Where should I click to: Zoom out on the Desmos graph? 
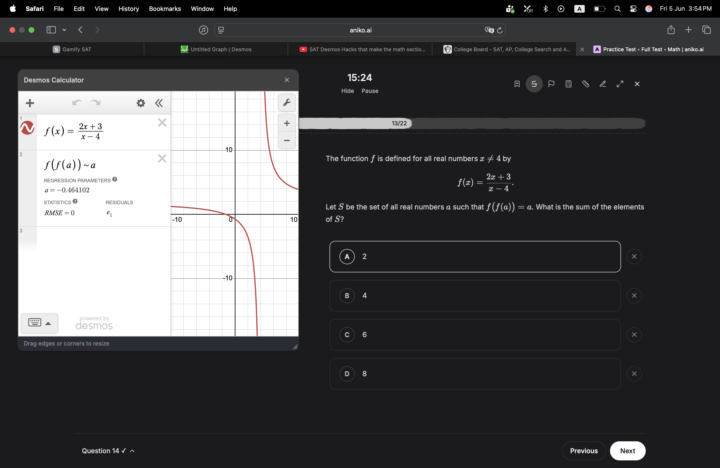pyautogui.click(x=287, y=140)
